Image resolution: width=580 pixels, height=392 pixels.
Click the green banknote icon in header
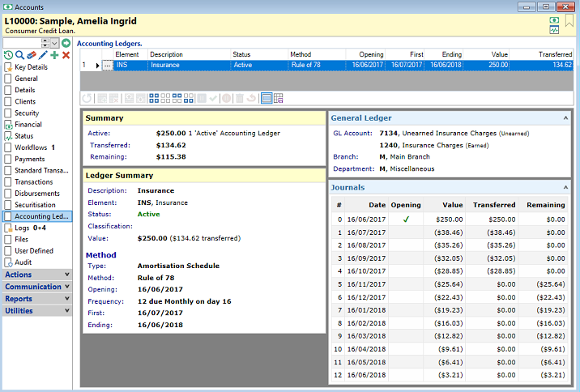click(x=554, y=20)
